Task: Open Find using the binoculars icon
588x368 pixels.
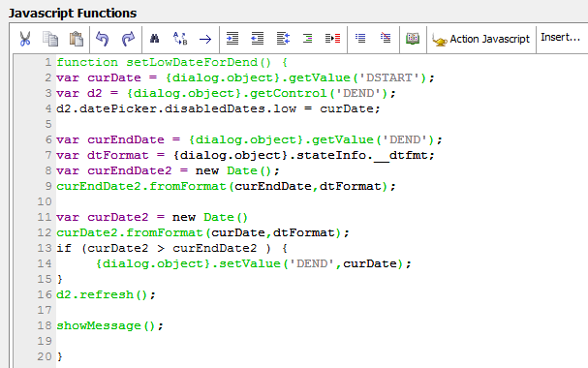Action: pos(154,39)
